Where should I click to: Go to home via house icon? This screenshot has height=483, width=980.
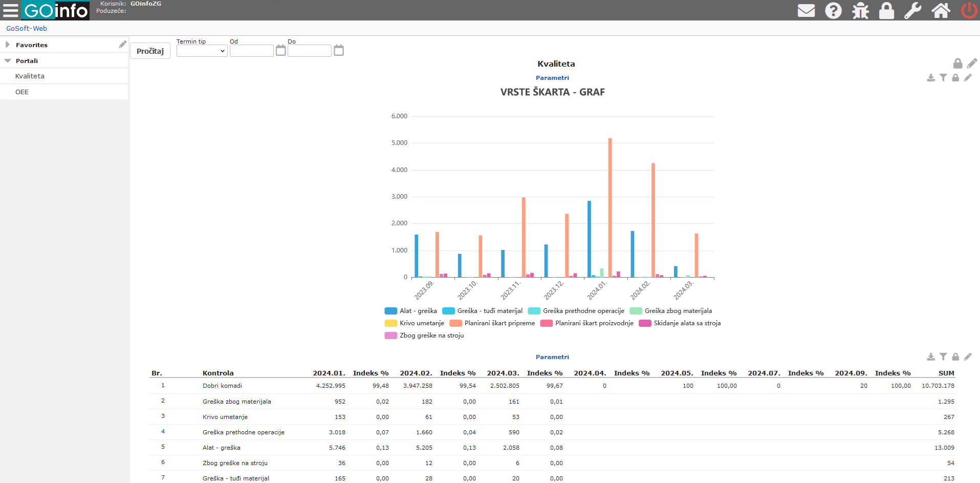point(941,10)
